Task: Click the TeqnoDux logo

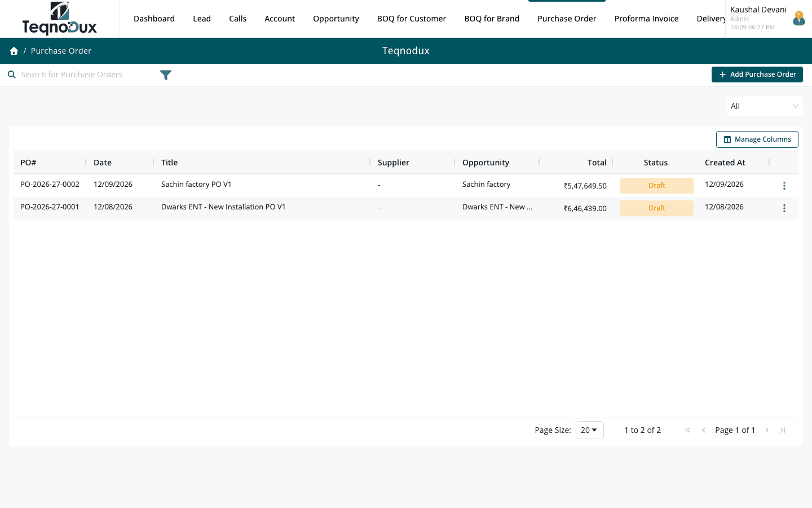Action: tap(59, 19)
